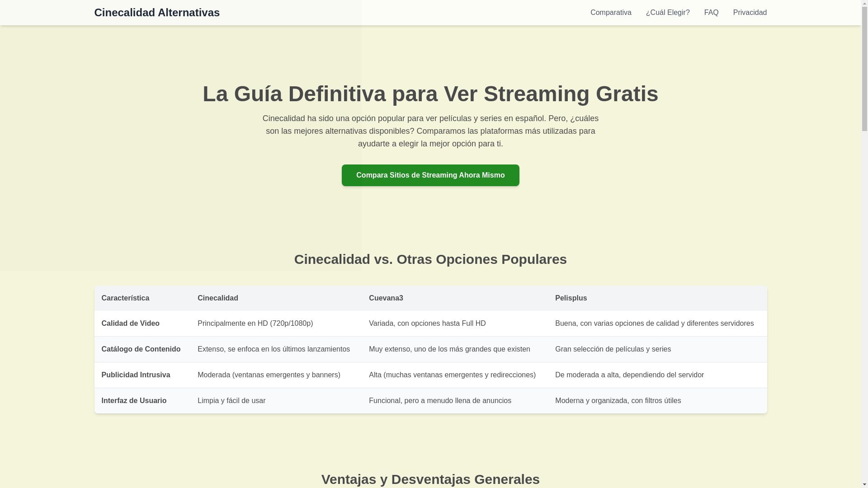The width and height of the screenshot is (868, 488).
Task: Click the main heading La Guía Definitiva
Action: [430, 94]
